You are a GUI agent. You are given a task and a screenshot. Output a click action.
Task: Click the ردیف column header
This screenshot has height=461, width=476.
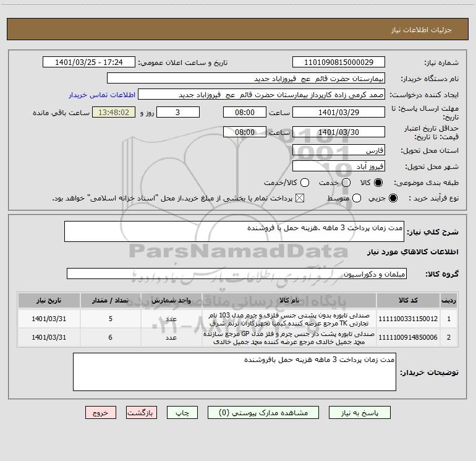pyautogui.click(x=449, y=301)
